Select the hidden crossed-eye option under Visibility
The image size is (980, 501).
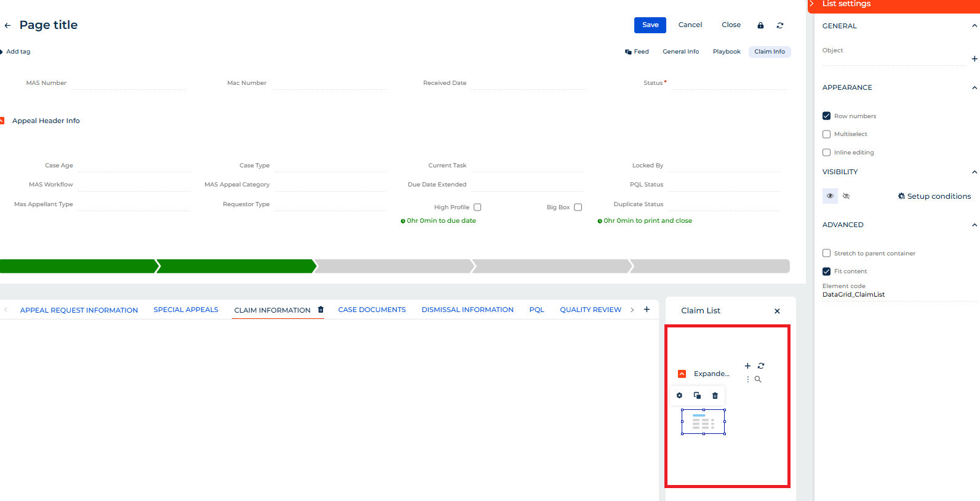point(846,196)
